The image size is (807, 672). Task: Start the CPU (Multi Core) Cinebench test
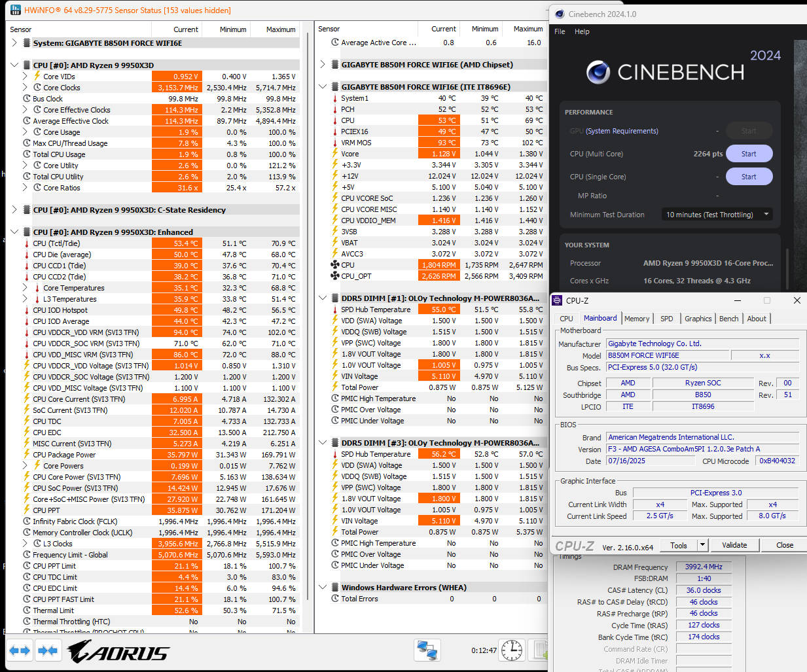(x=749, y=154)
